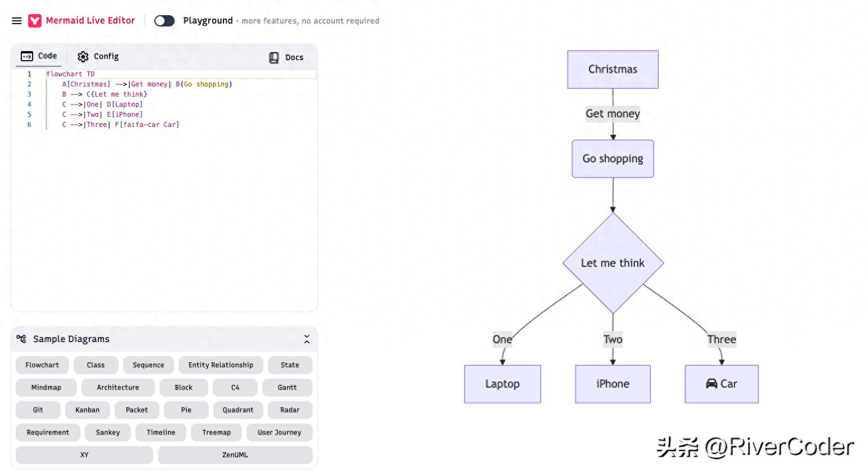
Task: Click the Christmas node in diagram
Action: (x=613, y=70)
